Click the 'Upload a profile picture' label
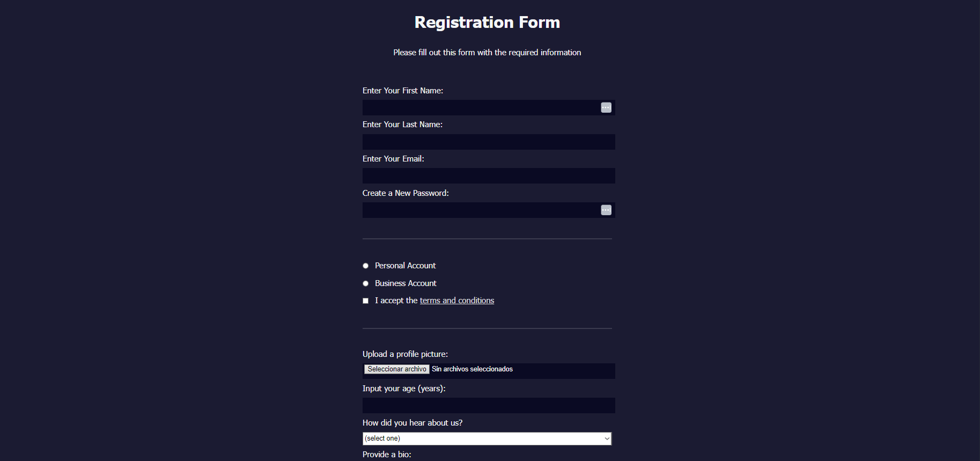This screenshot has height=461, width=980. [405, 354]
